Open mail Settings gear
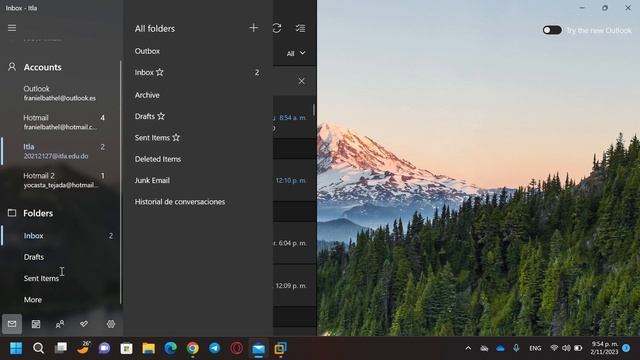The image size is (640, 360). click(x=111, y=324)
